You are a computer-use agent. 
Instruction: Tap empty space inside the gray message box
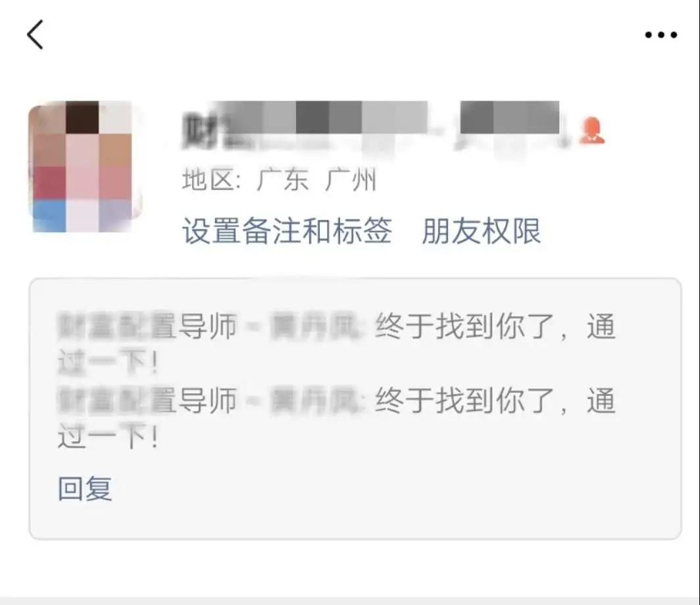(402, 491)
